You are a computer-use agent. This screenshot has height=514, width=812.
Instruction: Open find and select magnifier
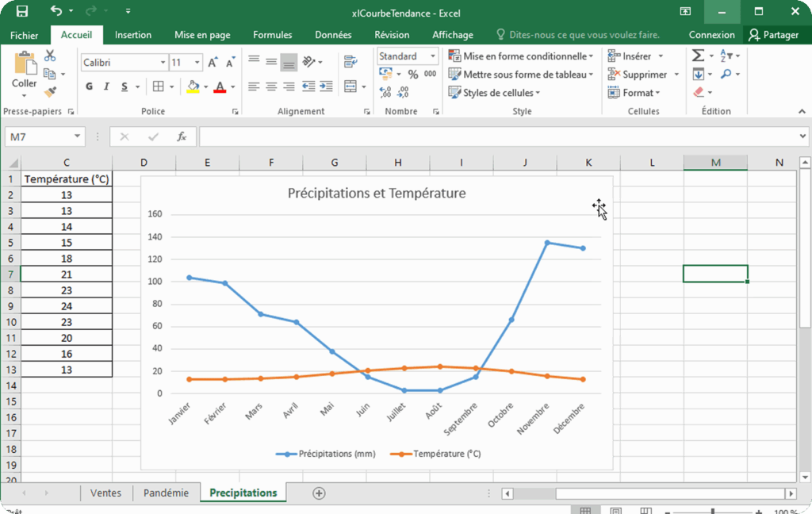point(726,74)
